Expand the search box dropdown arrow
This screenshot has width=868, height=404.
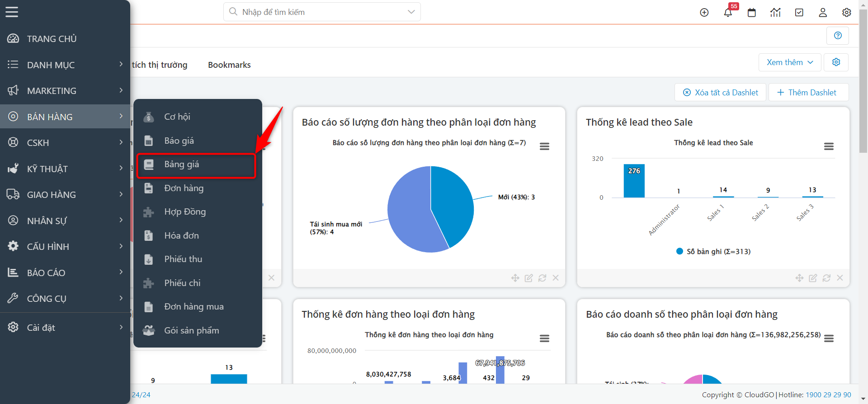coord(411,12)
